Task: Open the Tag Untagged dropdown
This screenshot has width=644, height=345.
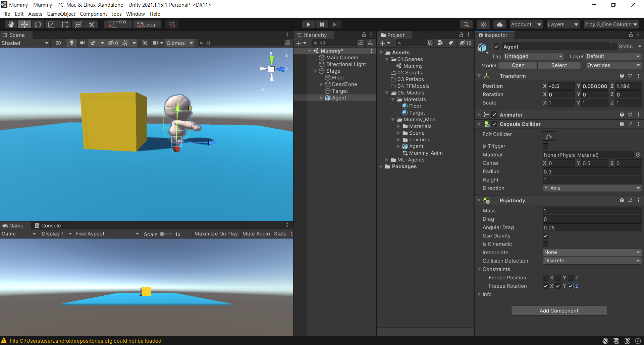Action: click(x=533, y=56)
